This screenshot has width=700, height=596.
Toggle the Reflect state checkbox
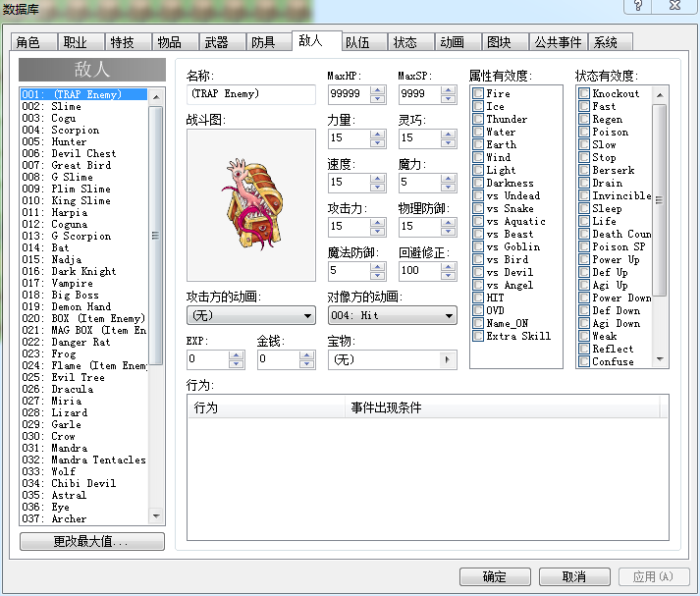coord(584,349)
